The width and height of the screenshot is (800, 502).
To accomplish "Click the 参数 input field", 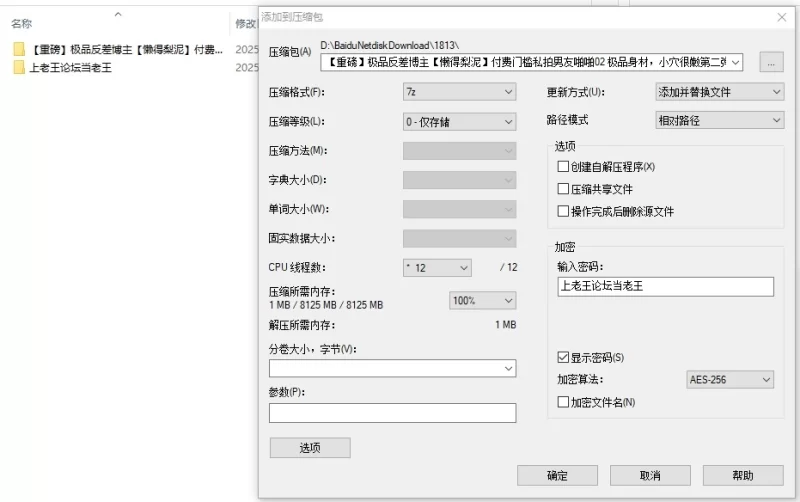I will point(392,413).
